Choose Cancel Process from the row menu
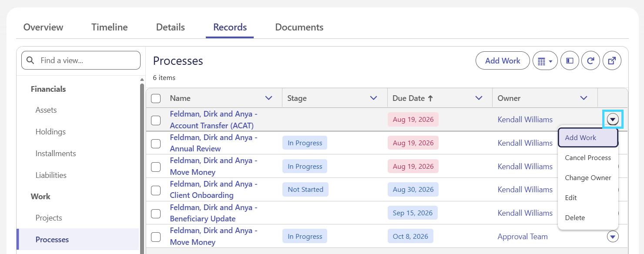Viewport: 644px width, 254px height. (x=588, y=157)
